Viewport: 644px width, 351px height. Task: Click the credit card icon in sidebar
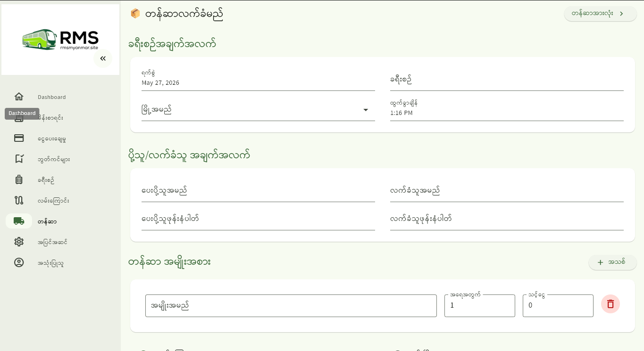pyautogui.click(x=19, y=138)
